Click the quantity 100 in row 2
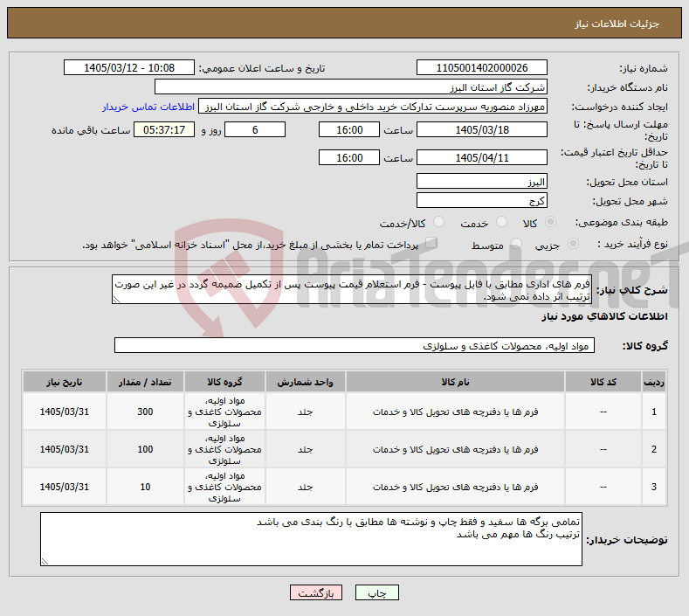Screen dimensions: 689x616 (x=145, y=449)
